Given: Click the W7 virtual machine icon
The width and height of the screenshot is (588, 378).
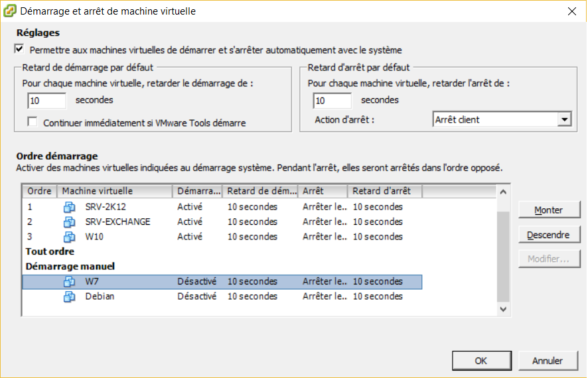Looking at the screenshot, I should click(x=69, y=281).
